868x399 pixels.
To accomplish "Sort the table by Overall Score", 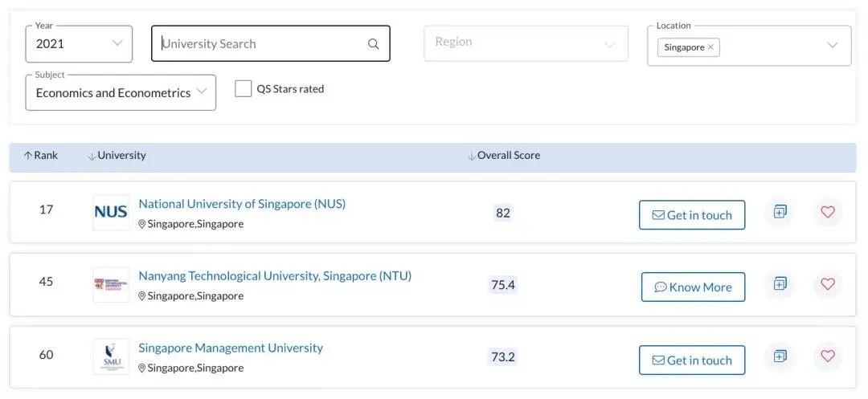I will point(504,156).
